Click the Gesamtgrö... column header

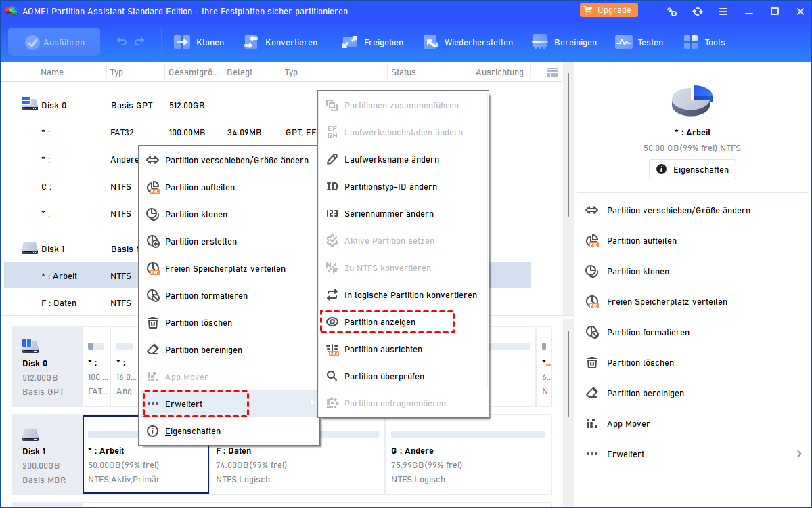[x=194, y=72]
